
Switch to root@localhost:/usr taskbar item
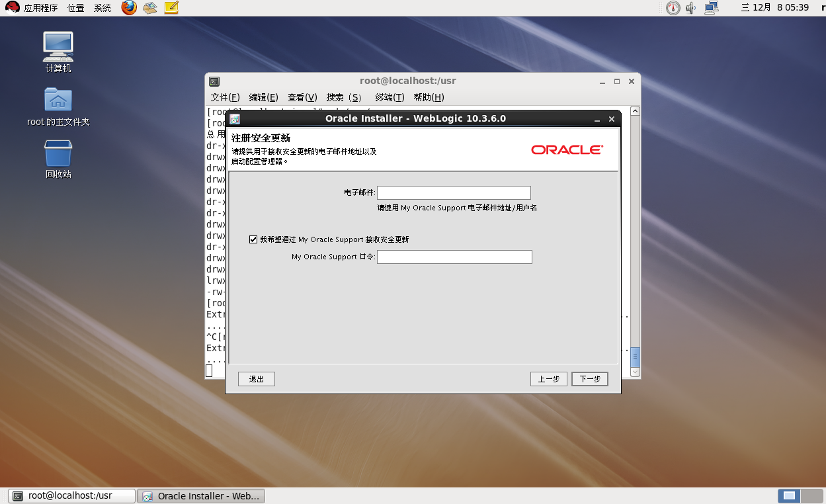72,496
